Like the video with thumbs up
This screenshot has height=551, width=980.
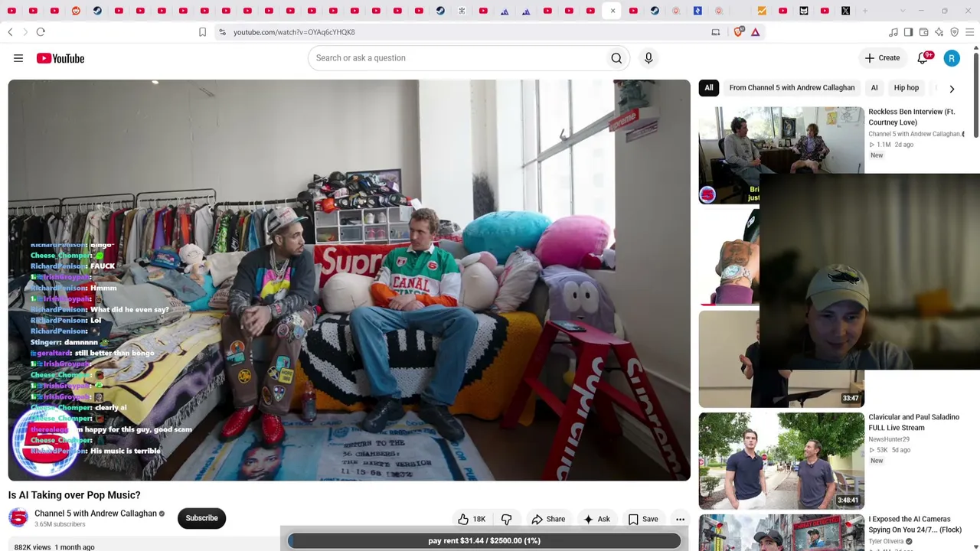click(471, 519)
